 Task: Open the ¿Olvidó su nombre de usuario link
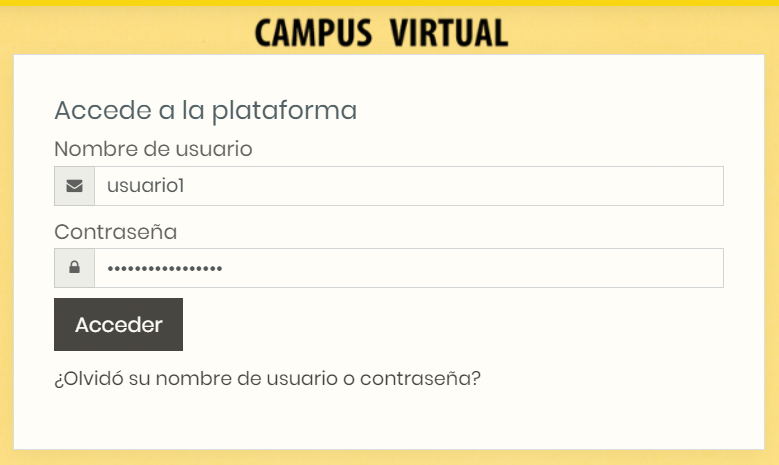pos(267,379)
